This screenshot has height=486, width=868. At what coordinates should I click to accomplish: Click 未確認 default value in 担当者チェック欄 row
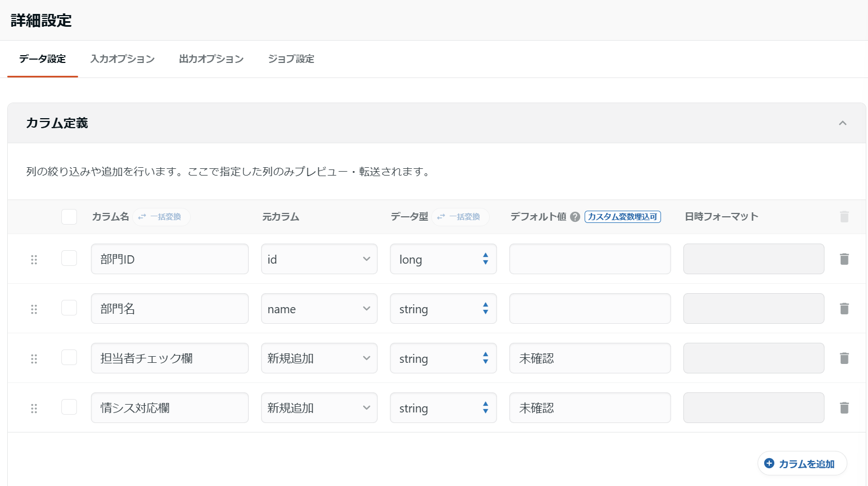(x=590, y=358)
